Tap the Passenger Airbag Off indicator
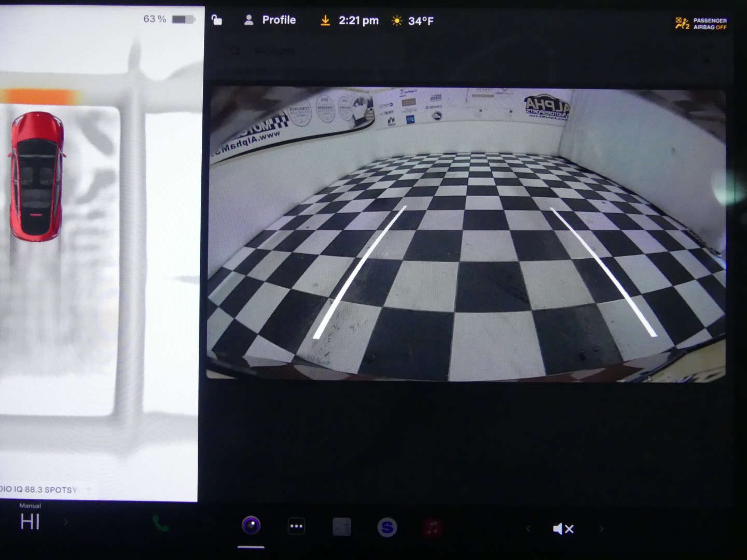747x560 pixels. click(x=701, y=23)
